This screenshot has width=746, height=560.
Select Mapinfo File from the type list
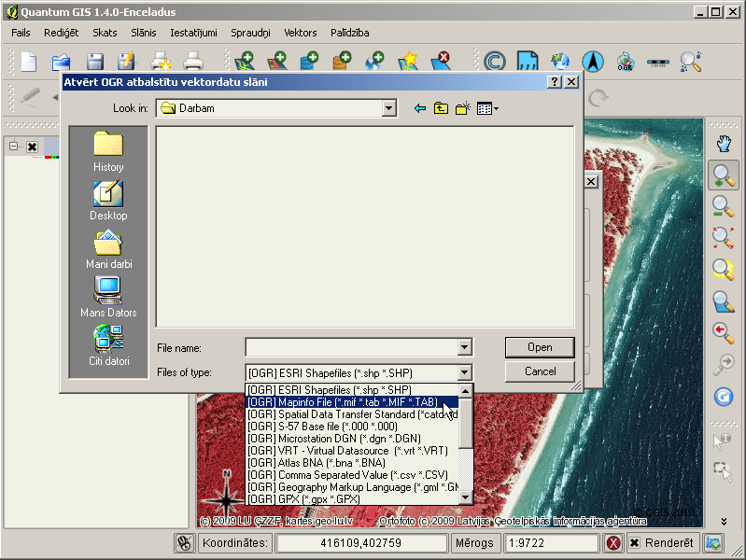click(x=352, y=402)
